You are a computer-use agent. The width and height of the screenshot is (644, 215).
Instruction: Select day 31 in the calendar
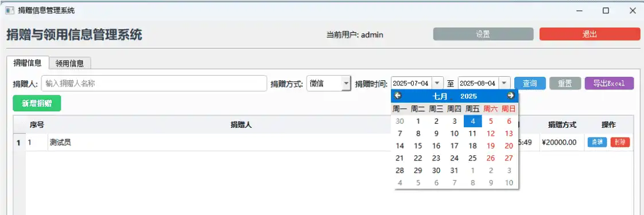point(454,170)
